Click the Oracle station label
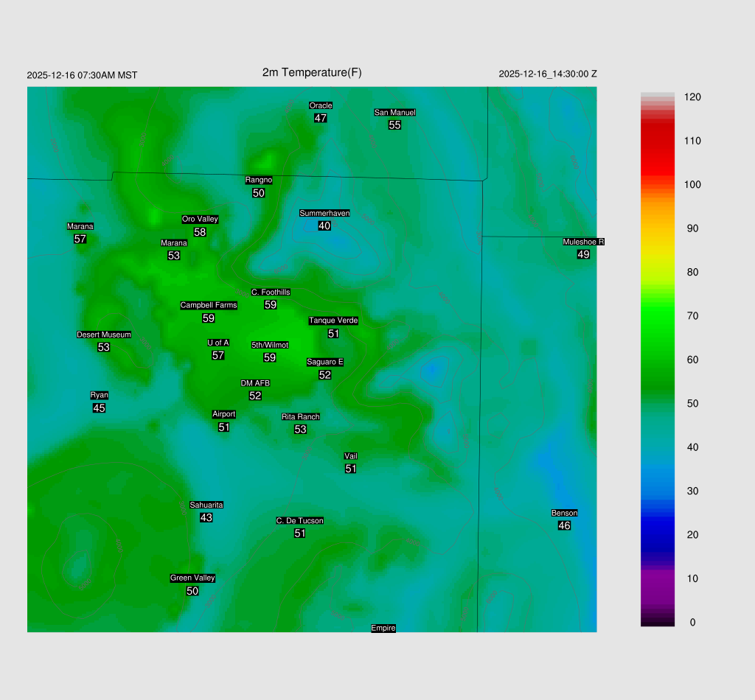This screenshot has width=755, height=700. pyautogui.click(x=321, y=105)
